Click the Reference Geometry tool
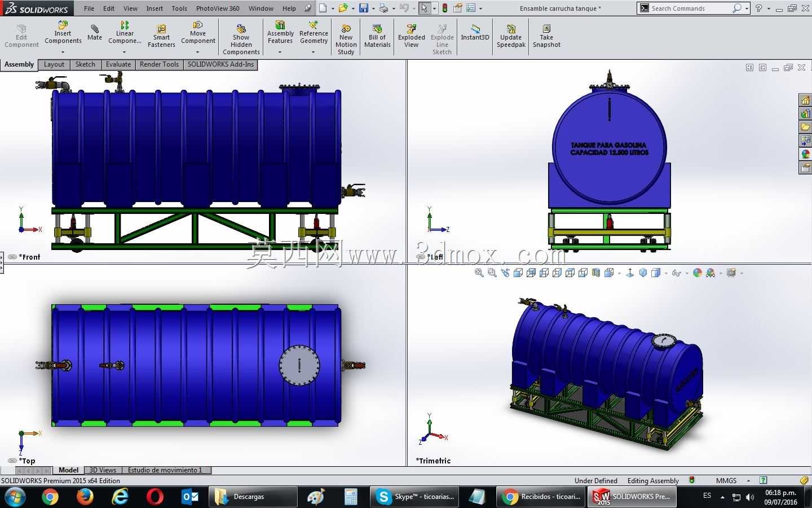Image resolution: width=812 pixels, height=508 pixels. click(x=314, y=33)
